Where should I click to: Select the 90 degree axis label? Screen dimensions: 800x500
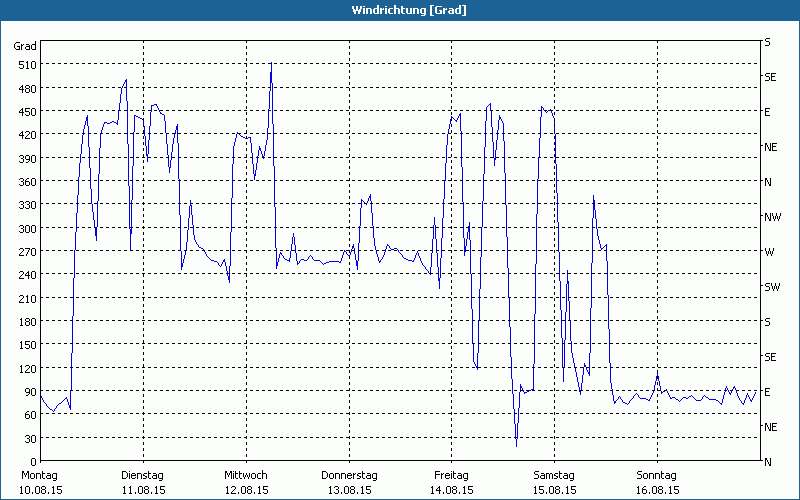(28, 392)
